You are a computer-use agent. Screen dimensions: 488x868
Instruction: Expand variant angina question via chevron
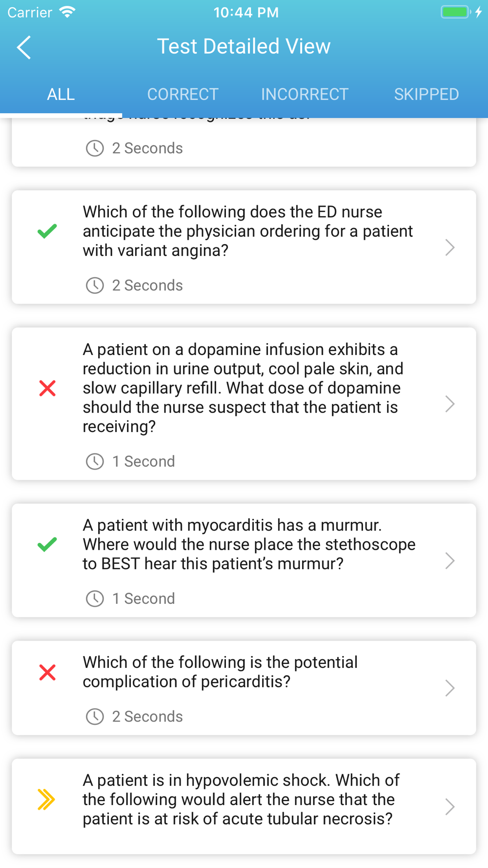tap(450, 248)
